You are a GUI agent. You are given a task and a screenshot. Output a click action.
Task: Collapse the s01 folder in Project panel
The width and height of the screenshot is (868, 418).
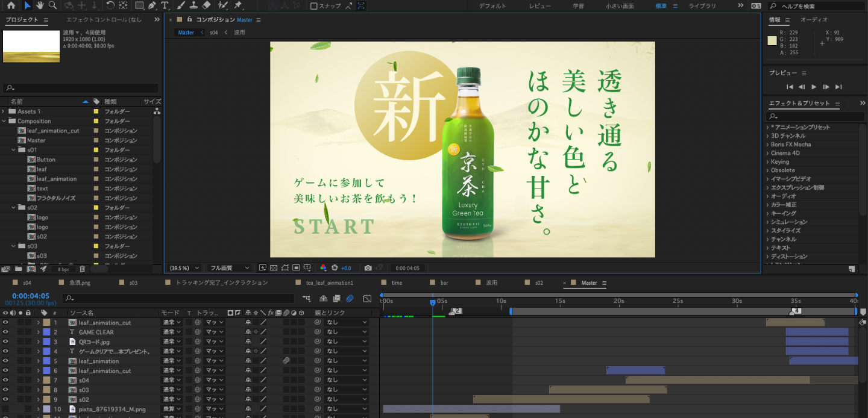pyautogui.click(x=13, y=150)
